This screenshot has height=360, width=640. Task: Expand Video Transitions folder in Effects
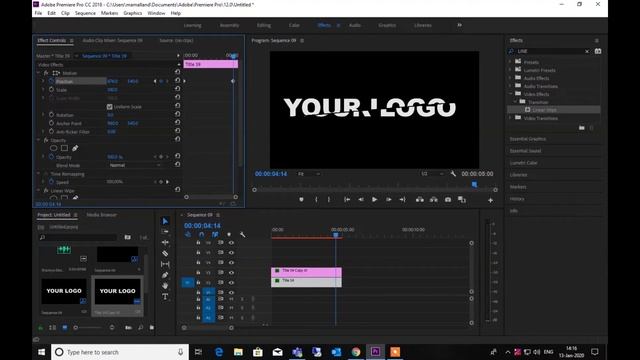click(x=510, y=118)
